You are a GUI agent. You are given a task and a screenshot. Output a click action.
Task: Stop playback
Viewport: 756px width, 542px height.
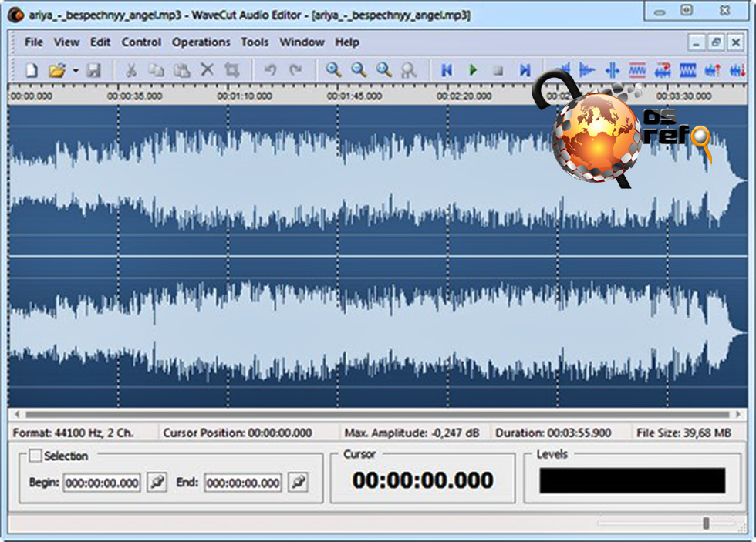[x=498, y=71]
